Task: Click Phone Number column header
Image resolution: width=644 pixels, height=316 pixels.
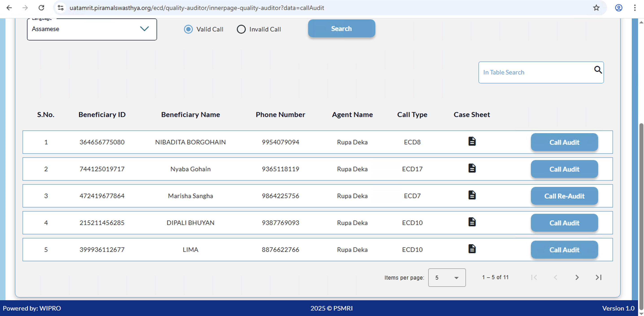Action: pos(280,115)
